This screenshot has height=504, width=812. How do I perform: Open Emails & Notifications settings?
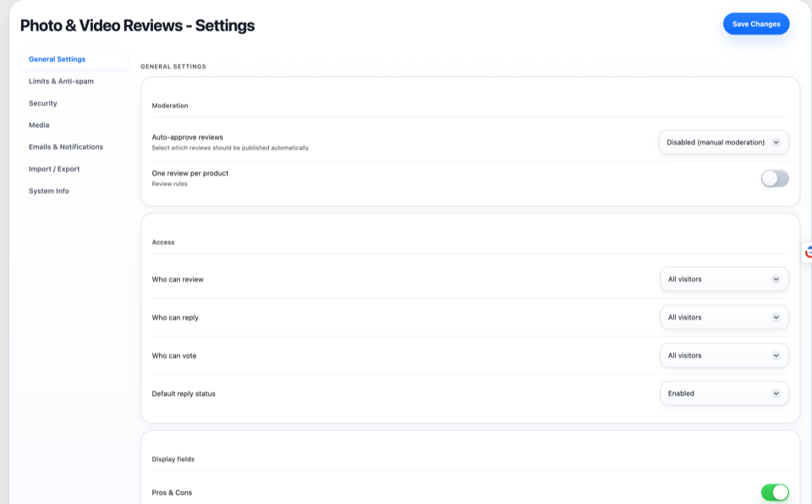click(66, 147)
